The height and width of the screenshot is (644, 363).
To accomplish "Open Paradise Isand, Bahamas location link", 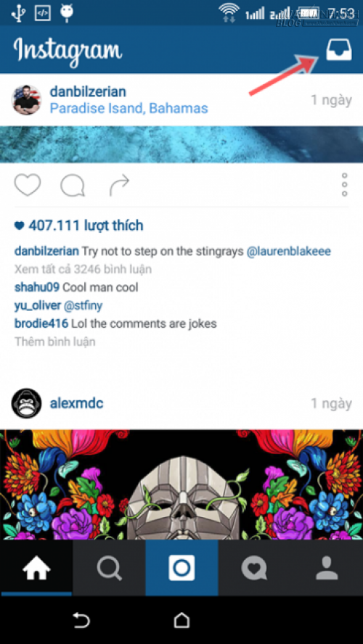I will click(129, 109).
